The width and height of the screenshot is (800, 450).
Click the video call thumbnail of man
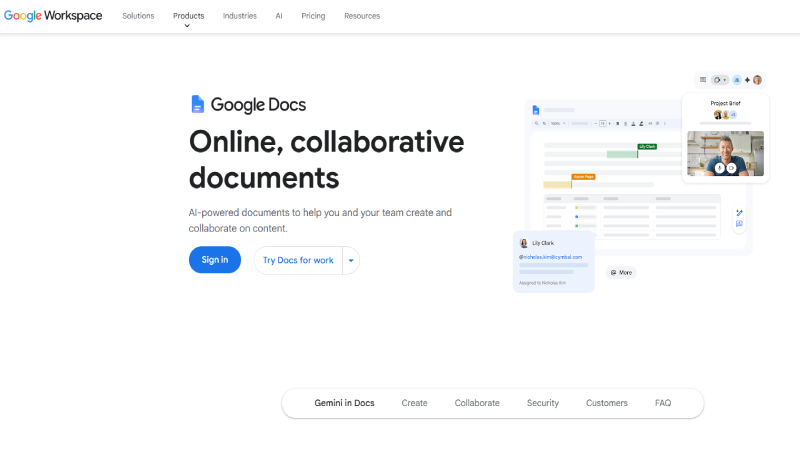coord(726,154)
